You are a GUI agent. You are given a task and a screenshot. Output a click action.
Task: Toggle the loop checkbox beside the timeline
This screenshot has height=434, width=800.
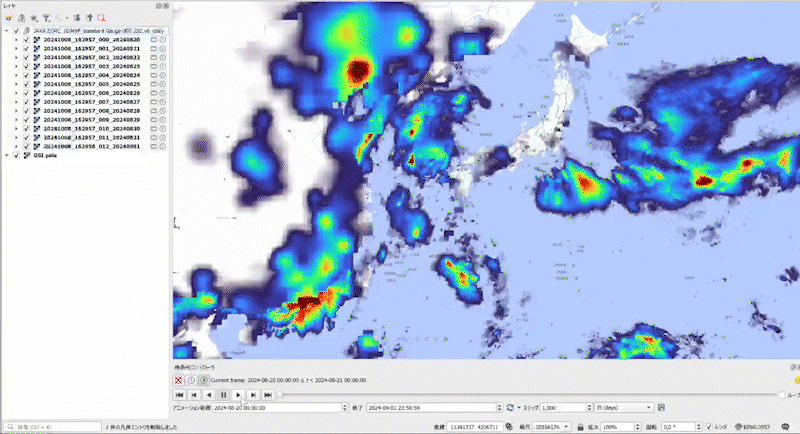(x=782, y=395)
